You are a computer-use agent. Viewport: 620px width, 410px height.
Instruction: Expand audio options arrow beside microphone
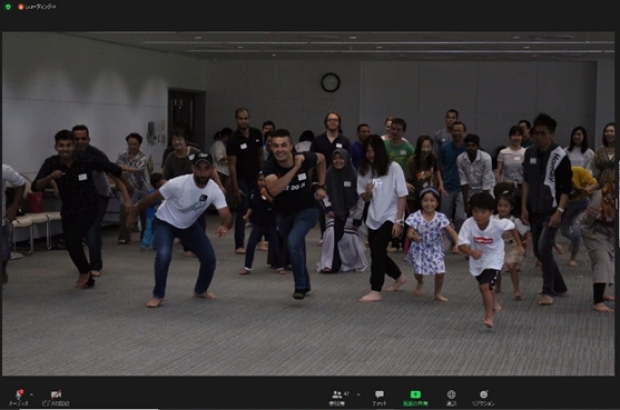click(32, 394)
